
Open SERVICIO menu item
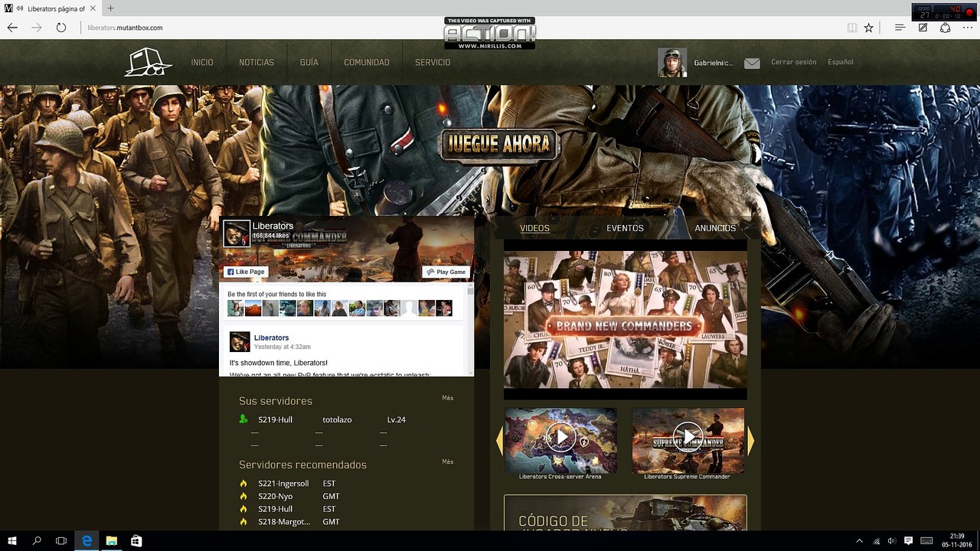pos(433,63)
